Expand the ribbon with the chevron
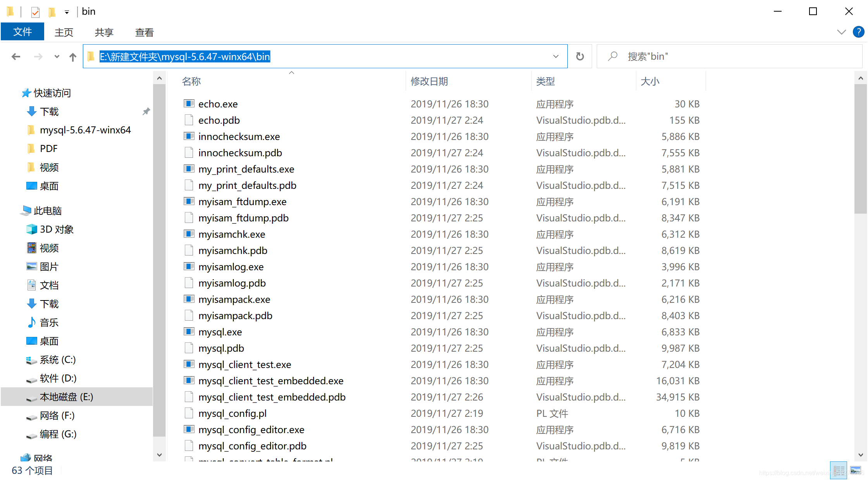 (841, 32)
